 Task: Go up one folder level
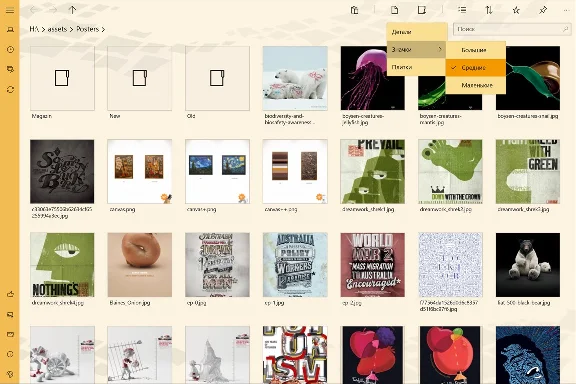pos(72,10)
